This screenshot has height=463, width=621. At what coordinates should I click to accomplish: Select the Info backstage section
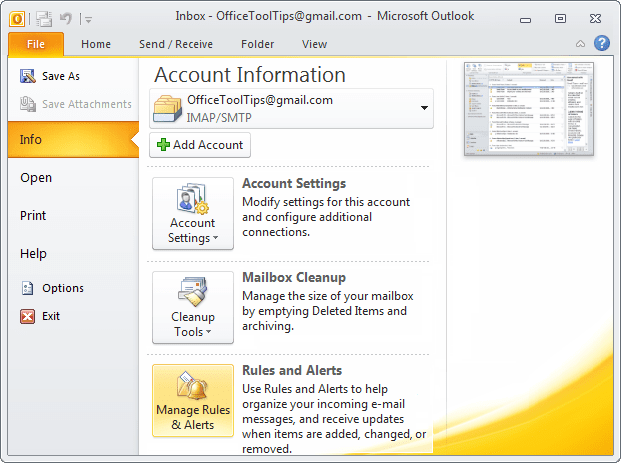point(73,139)
